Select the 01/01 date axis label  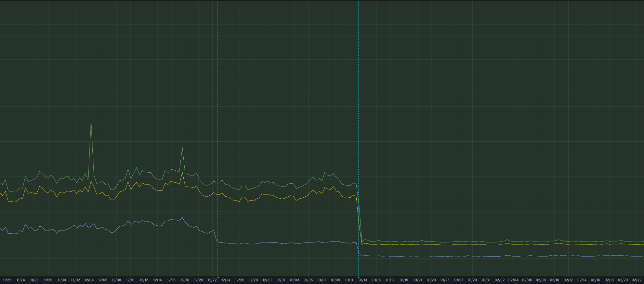coord(281,280)
